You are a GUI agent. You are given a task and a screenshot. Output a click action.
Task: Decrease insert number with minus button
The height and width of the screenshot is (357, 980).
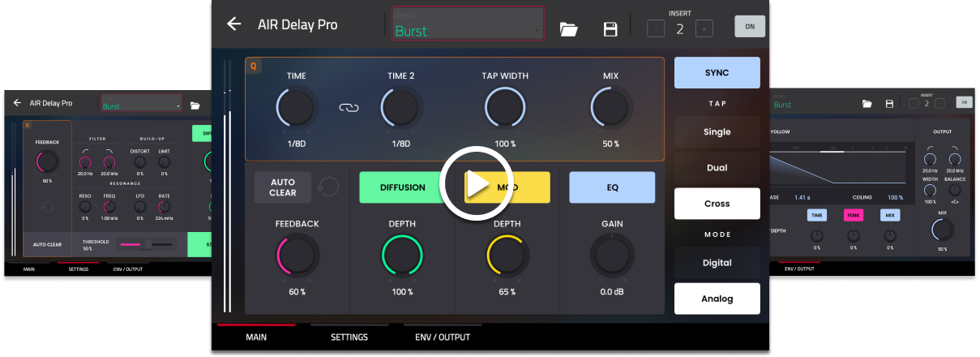656,28
